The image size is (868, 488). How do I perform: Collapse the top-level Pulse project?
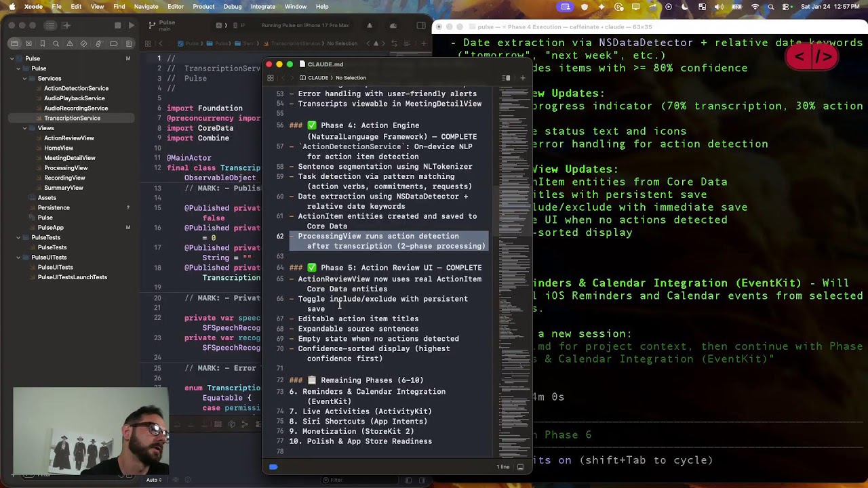point(12,58)
